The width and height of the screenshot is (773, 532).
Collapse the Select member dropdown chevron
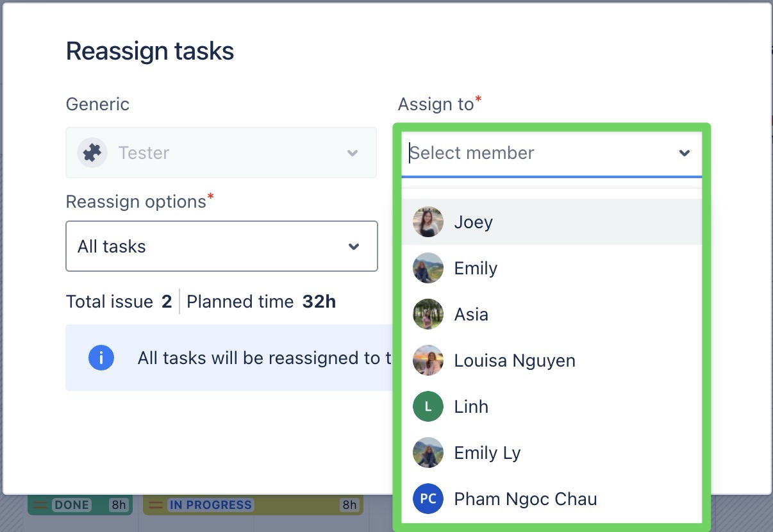tap(685, 153)
